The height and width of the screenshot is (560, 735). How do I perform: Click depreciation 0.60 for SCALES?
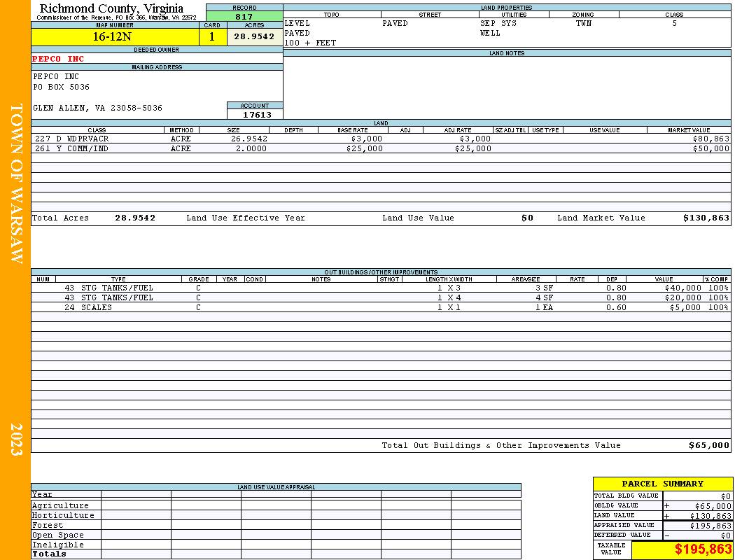coord(616,307)
